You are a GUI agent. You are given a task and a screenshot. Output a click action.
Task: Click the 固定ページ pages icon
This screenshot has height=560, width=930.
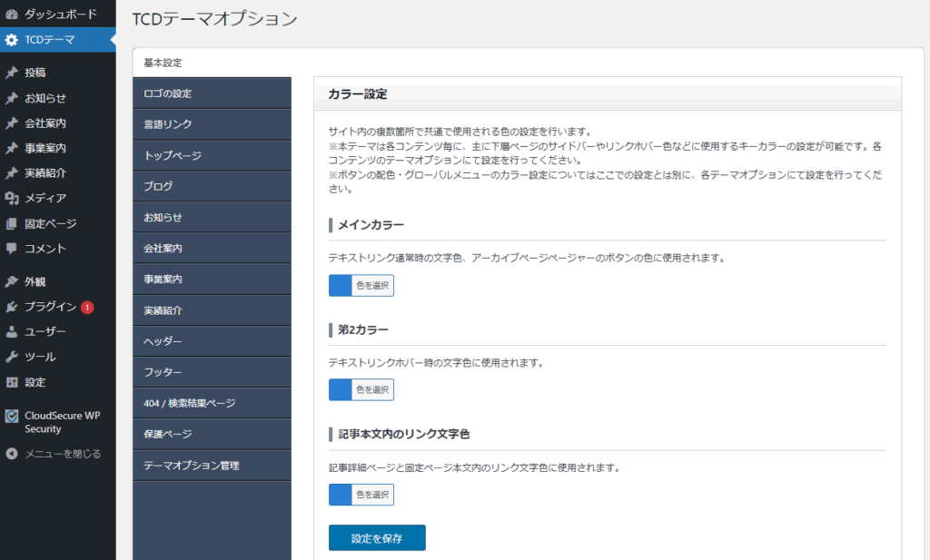(12, 223)
